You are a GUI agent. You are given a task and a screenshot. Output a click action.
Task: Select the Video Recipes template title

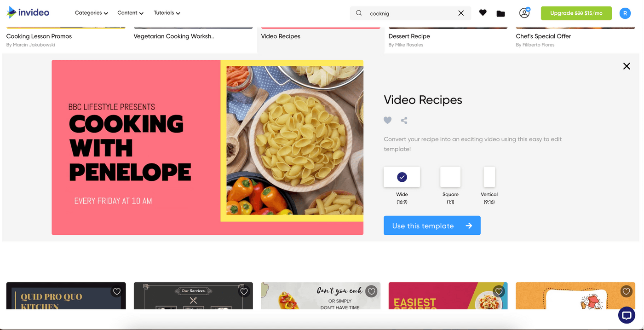(281, 36)
